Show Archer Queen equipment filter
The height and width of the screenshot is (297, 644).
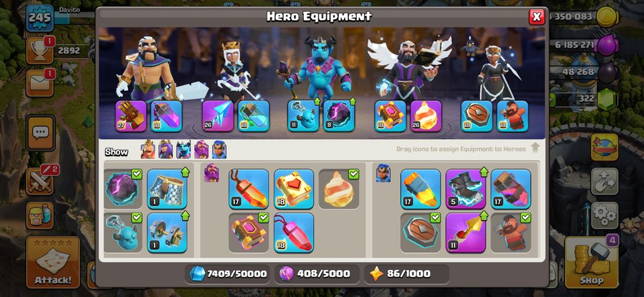point(165,150)
